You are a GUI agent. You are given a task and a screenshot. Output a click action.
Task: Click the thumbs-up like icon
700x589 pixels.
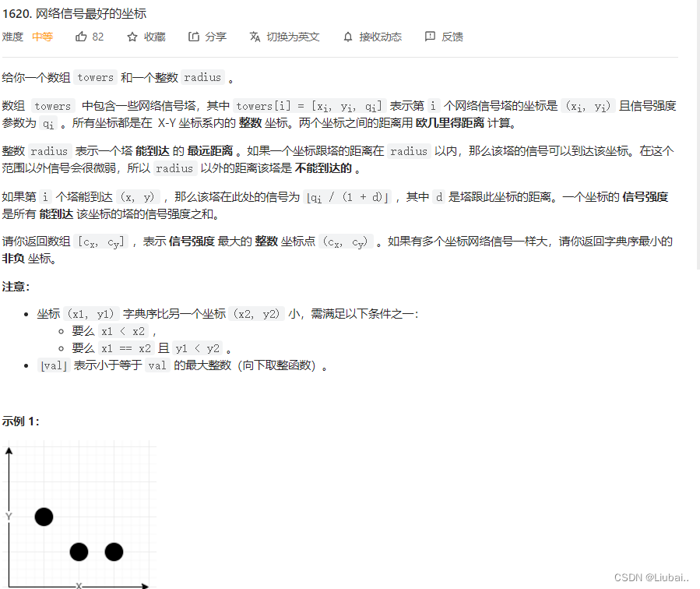pyautogui.click(x=81, y=37)
